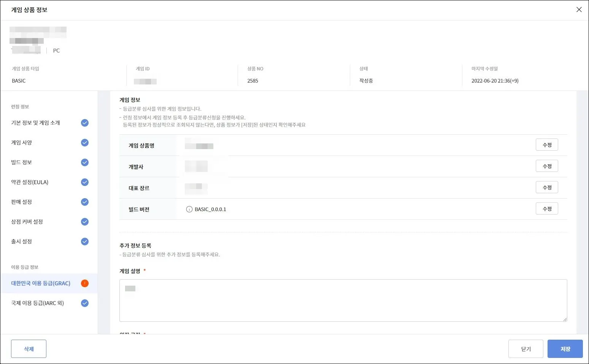Click the checkmark icon beside 약관 설정(EULA)
589x364 pixels.
pos(85,182)
